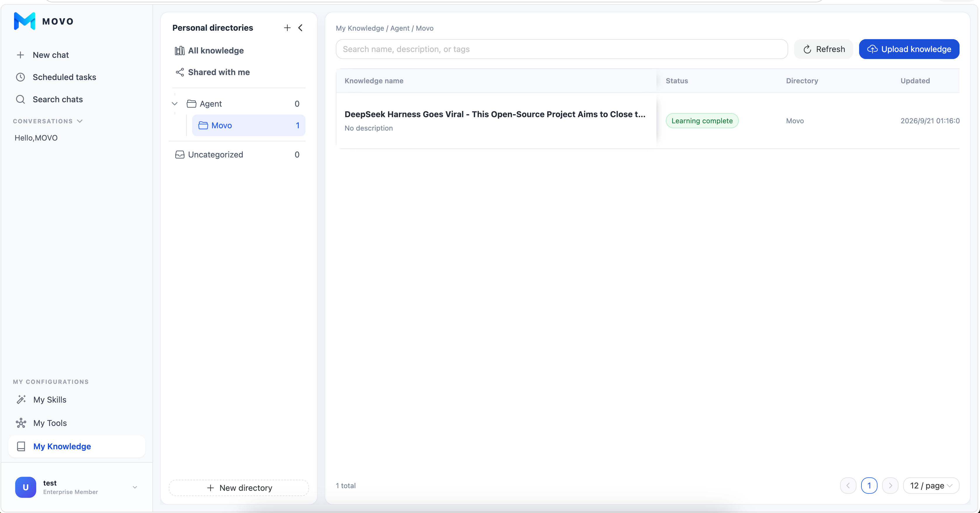980x513 pixels.
Task: Open the 12 / page dropdown
Action: (x=931, y=486)
